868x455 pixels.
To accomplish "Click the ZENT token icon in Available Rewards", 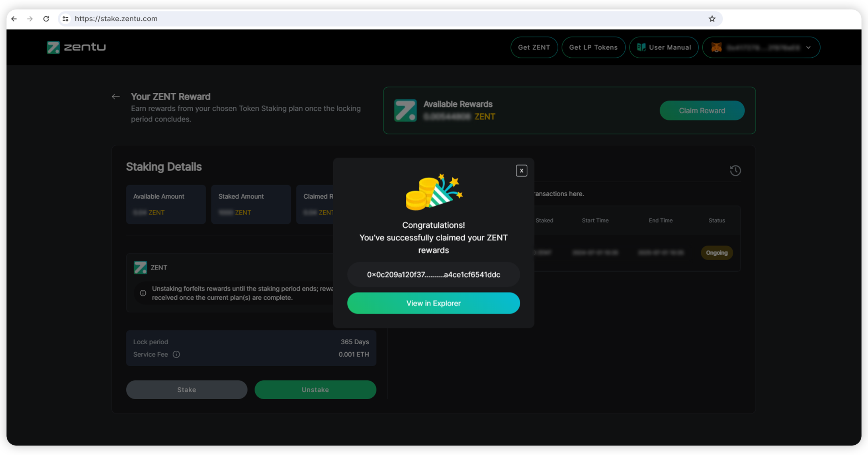I will click(405, 110).
